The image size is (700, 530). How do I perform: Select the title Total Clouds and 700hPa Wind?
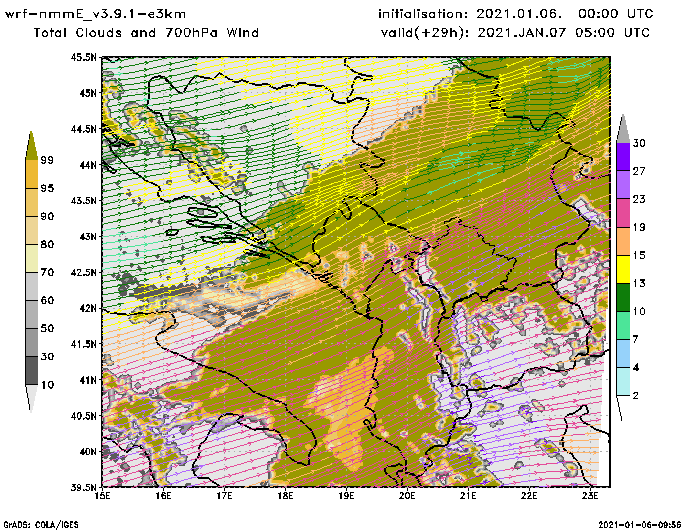(x=146, y=33)
